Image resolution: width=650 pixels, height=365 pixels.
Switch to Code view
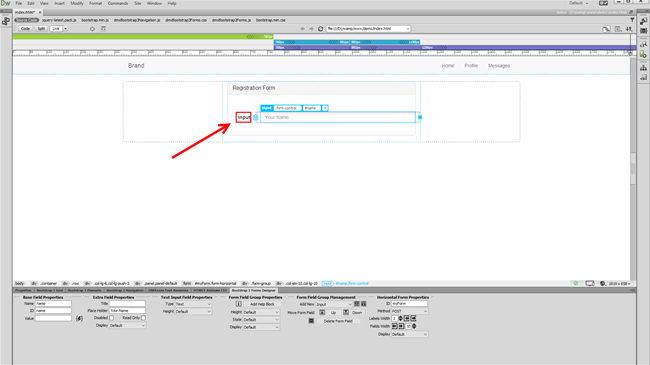click(x=25, y=29)
